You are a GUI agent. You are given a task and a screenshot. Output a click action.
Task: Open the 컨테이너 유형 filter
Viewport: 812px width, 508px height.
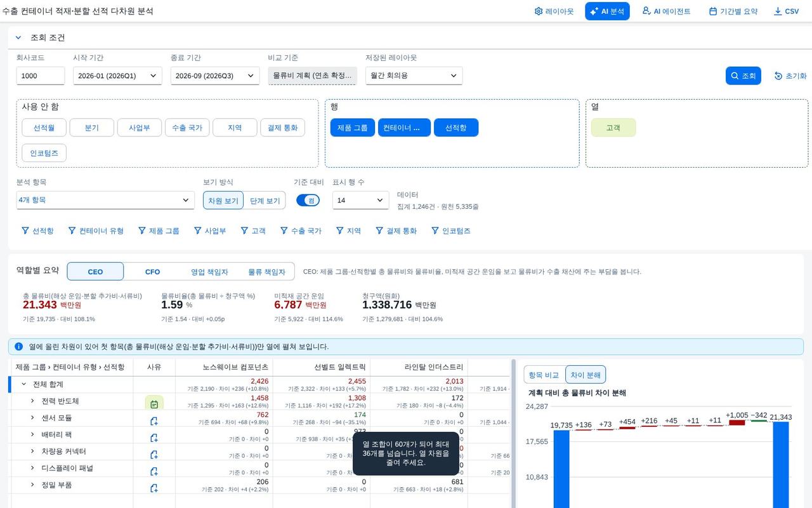[96, 231]
